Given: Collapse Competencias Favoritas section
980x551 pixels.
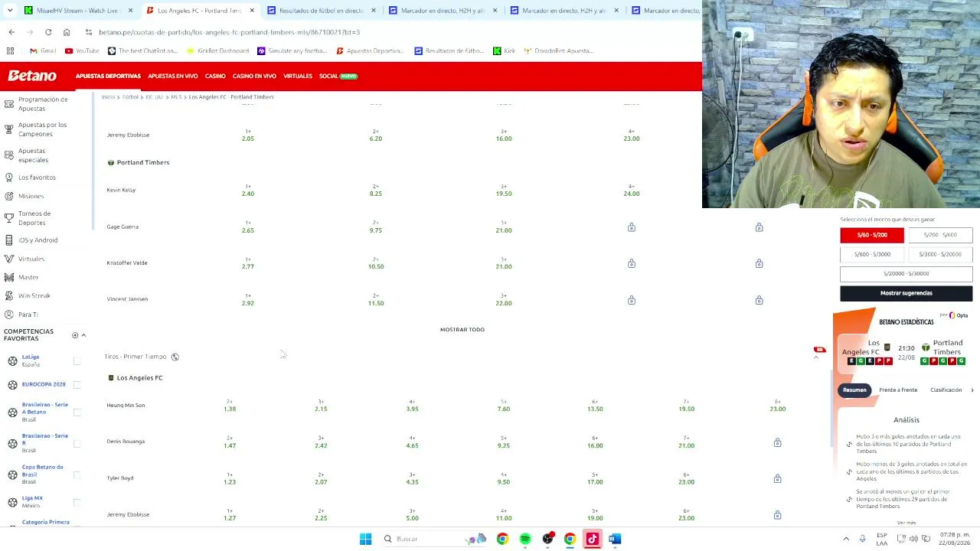Looking at the screenshot, I should 83,335.
